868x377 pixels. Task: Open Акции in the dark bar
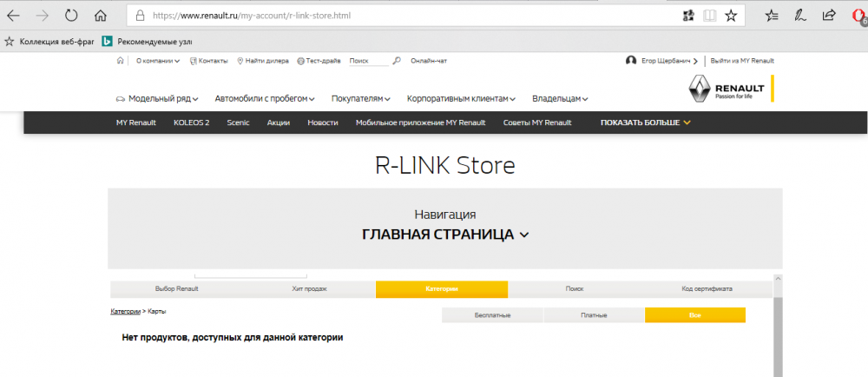(x=279, y=122)
